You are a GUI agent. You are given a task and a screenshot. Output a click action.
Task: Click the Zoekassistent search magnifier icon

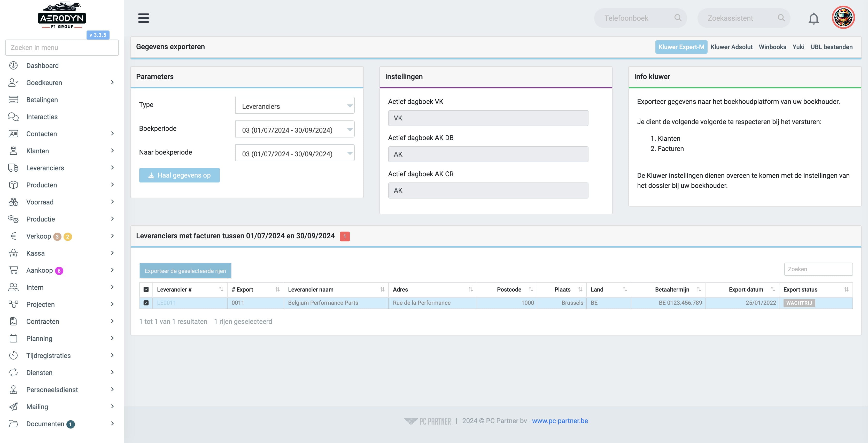(781, 18)
